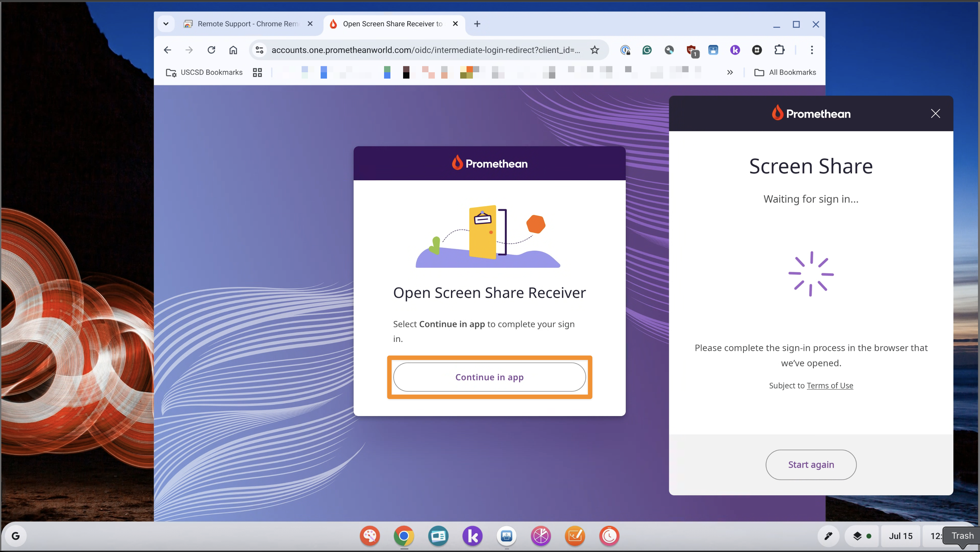The width and height of the screenshot is (980, 552).
Task: Launch the red timer app from shelf
Action: pos(609,536)
